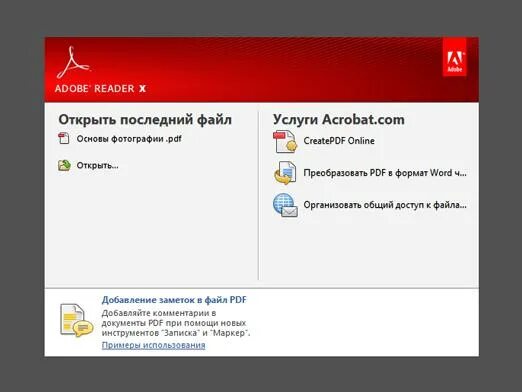Click the Открыть последний файл heading
The width and height of the screenshot is (522, 392).
tap(145, 119)
